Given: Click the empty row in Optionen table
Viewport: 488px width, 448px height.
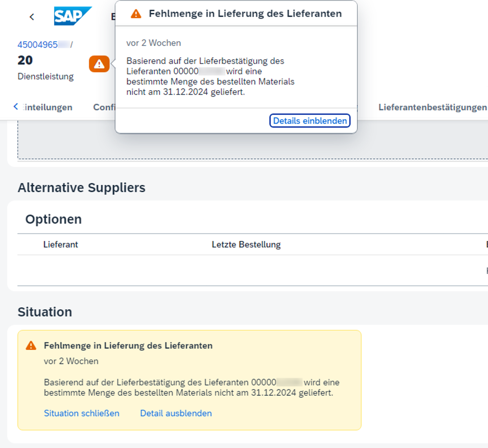Looking at the screenshot, I should (245, 271).
